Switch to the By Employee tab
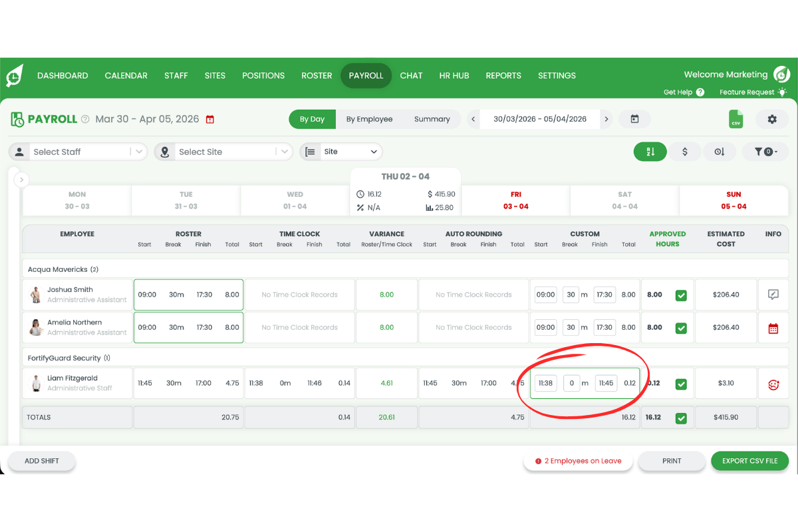The height and width of the screenshot is (532, 798). click(x=369, y=119)
